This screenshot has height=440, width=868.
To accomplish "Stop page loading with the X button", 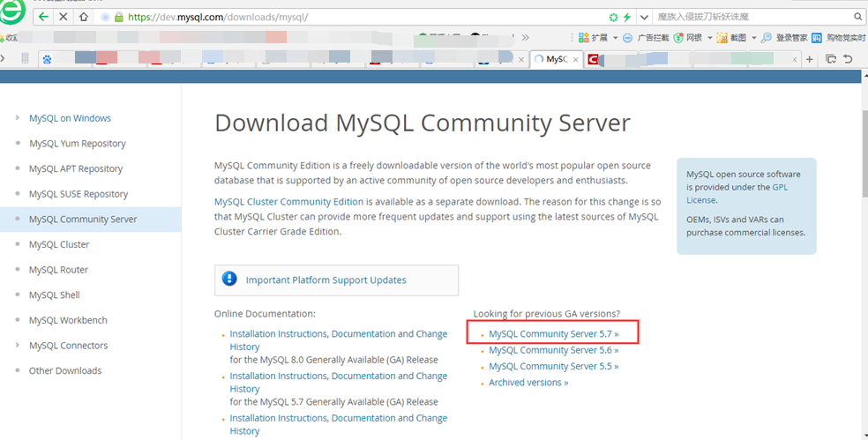I will pos(64,17).
